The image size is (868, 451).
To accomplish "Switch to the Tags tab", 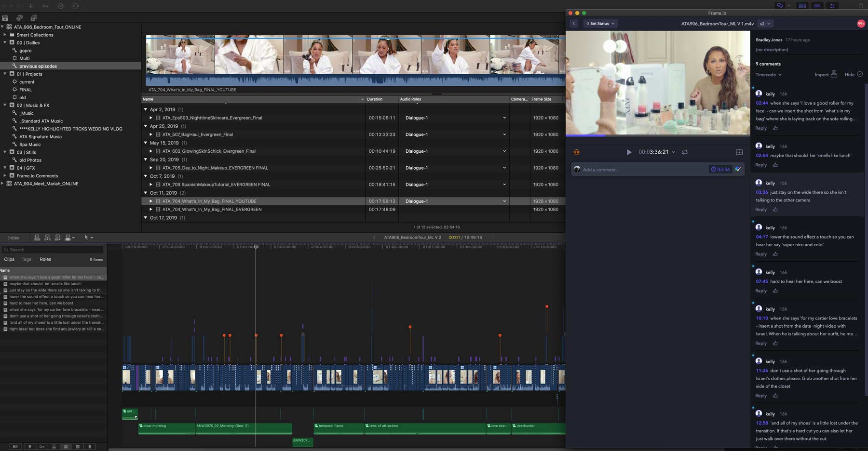I will point(27,259).
